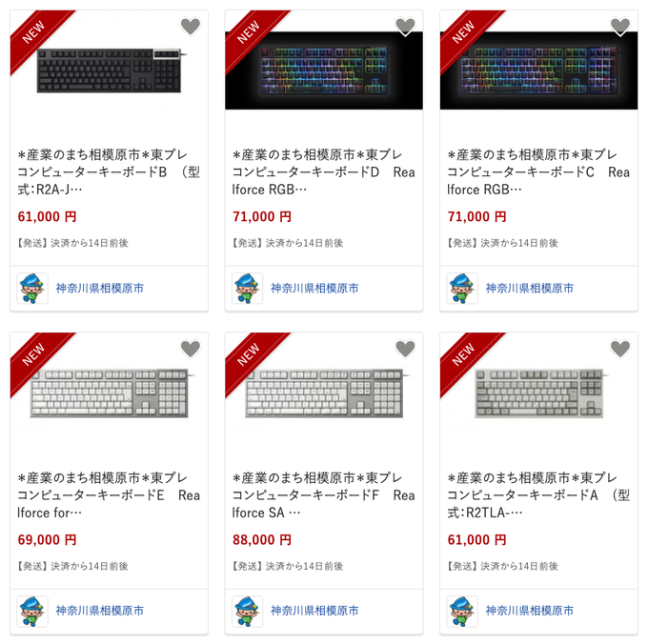Screen dimensions: 648x644
Task: Open the 神奈川県相模原市 link under Keyboard F
Action: point(314,611)
